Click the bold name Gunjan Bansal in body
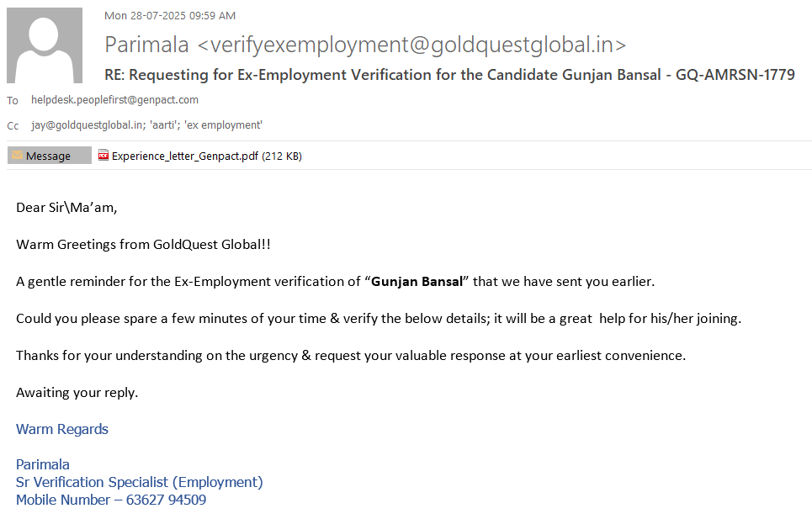 click(417, 282)
